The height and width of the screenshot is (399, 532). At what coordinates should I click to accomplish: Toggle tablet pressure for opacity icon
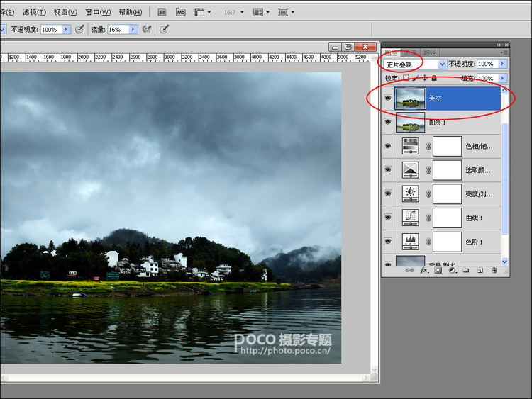pos(79,29)
